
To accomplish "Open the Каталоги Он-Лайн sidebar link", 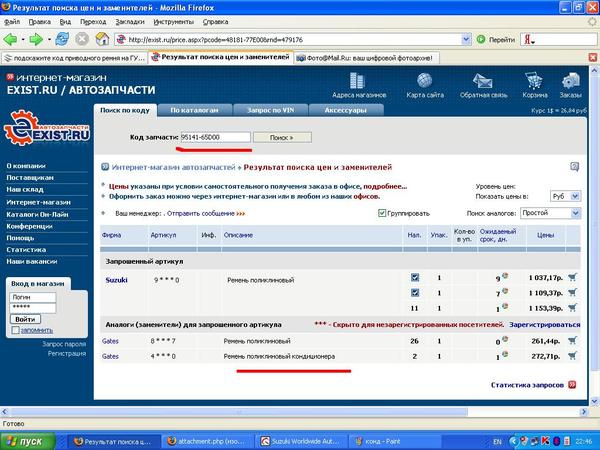I will 38,214.
